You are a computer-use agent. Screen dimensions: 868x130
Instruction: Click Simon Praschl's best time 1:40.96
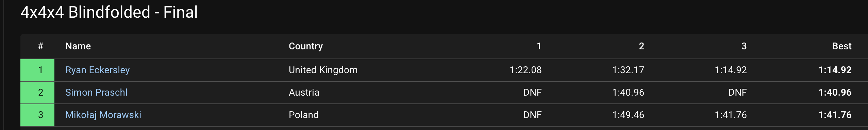coord(835,93)
